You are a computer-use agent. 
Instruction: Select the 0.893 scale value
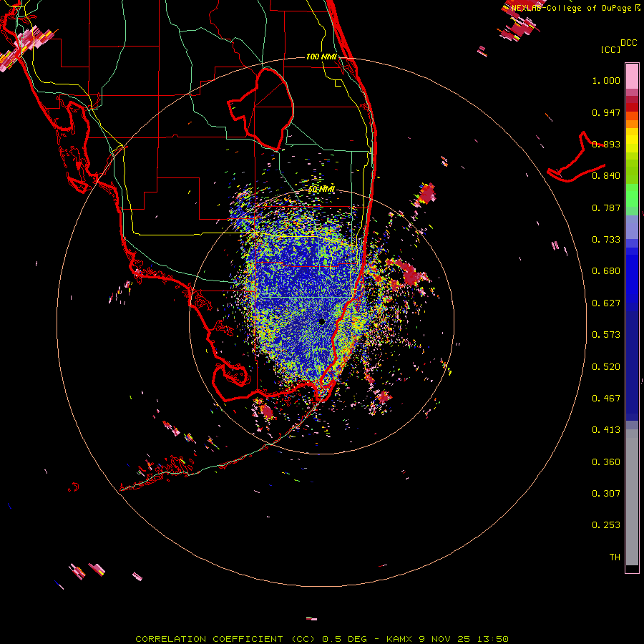click(606, 144)
